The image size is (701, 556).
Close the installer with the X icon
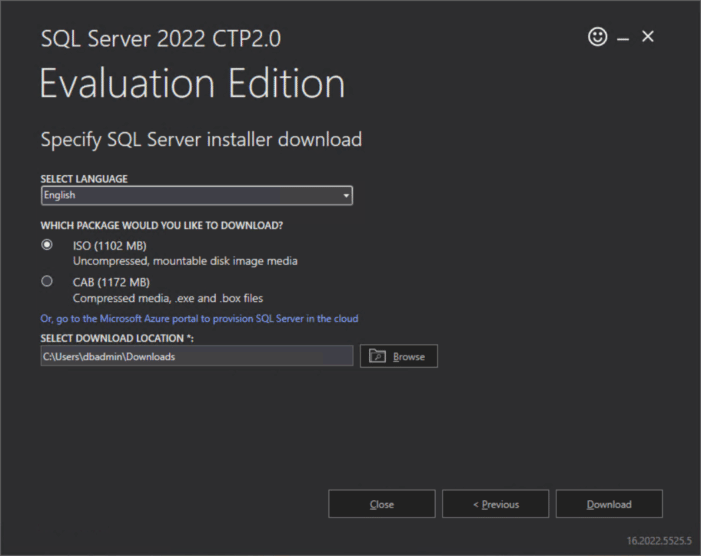[648, 36]
